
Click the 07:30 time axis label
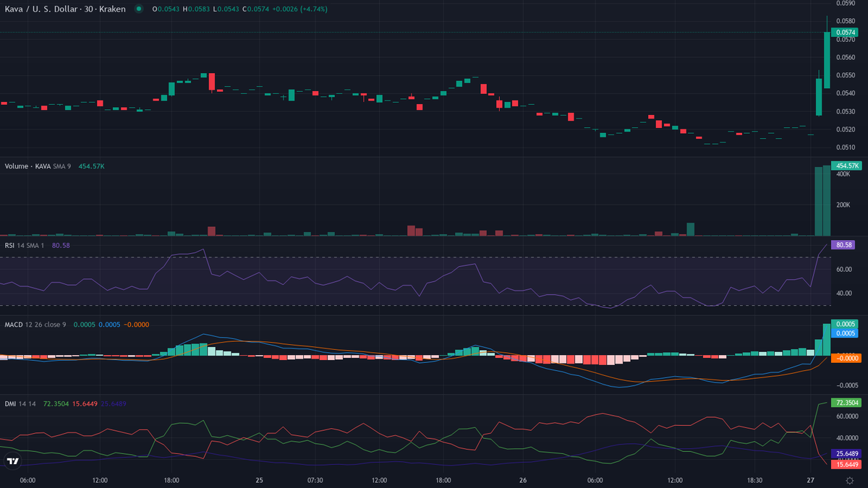(x=315, y=480)
